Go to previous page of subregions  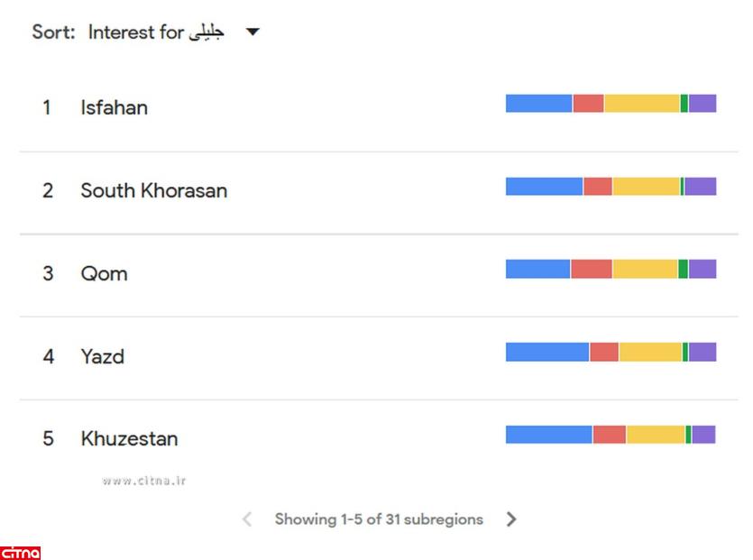[x=247, y=519]
